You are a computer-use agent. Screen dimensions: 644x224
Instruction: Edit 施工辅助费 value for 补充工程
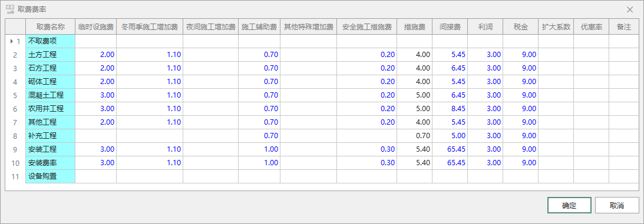coord(259,136)
